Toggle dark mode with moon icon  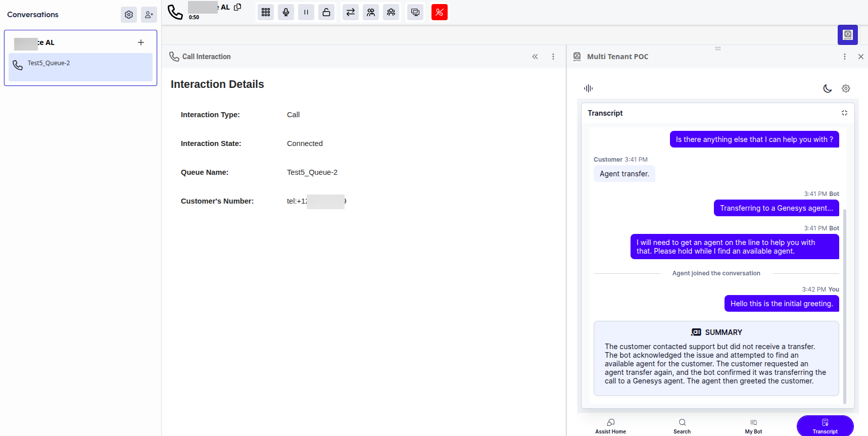[828, 88]
